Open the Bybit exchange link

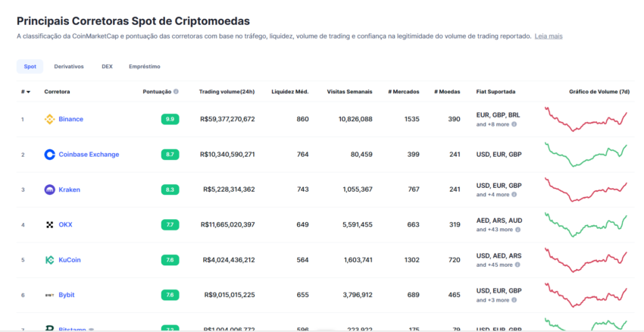(x=67, y=295)
